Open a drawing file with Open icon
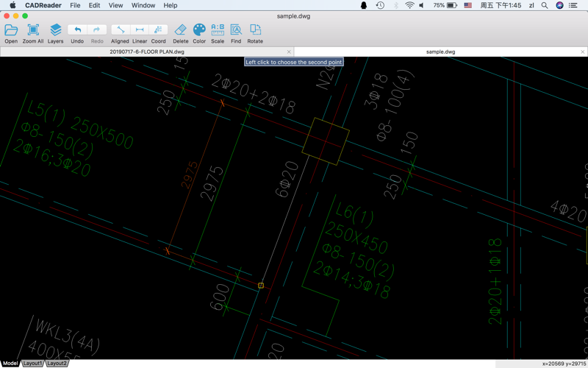 pyautogui.click(x=11, y=33)
